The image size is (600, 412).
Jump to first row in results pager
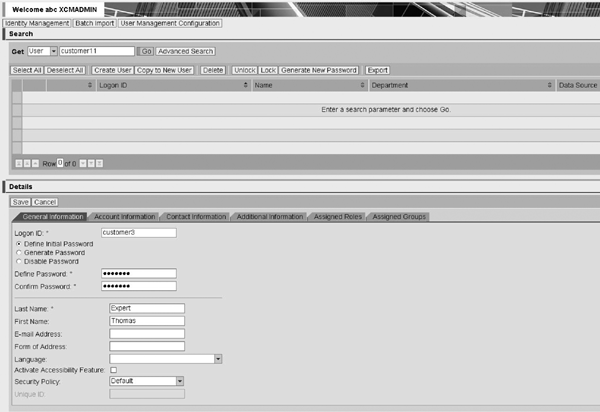coord(19,164)
